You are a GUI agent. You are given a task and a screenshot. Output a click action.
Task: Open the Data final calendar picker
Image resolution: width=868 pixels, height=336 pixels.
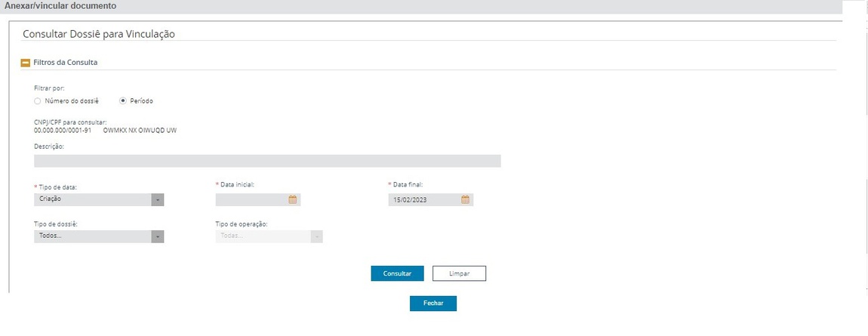pos(466,200)
